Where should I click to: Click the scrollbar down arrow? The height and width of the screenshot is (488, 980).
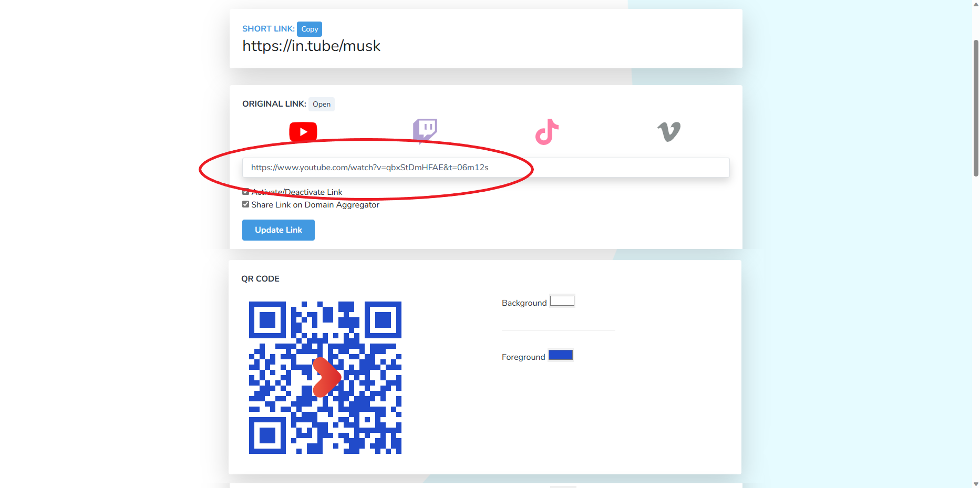(976, 484)
